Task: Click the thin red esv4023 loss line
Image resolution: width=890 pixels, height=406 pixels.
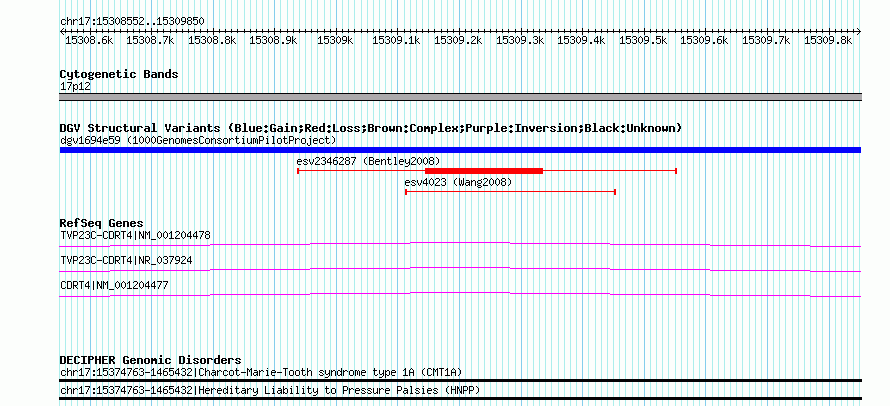Action: (x=511, y=192)
